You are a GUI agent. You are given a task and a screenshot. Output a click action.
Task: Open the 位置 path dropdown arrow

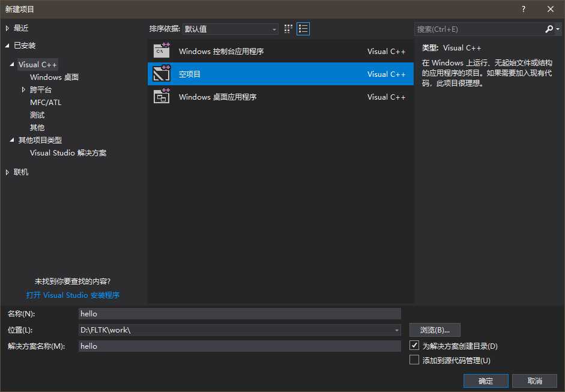pyautogui.click(x=396, y=330)
